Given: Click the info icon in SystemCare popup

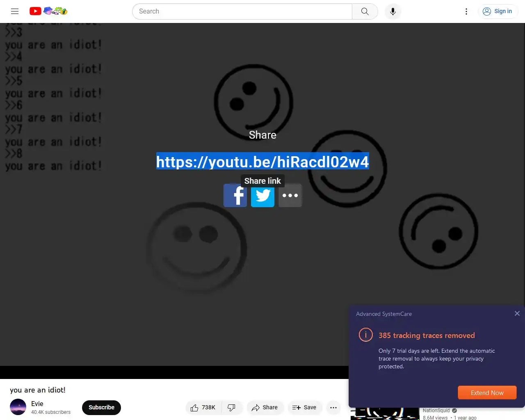Looking at the screenshot, I should pos(365,335).
